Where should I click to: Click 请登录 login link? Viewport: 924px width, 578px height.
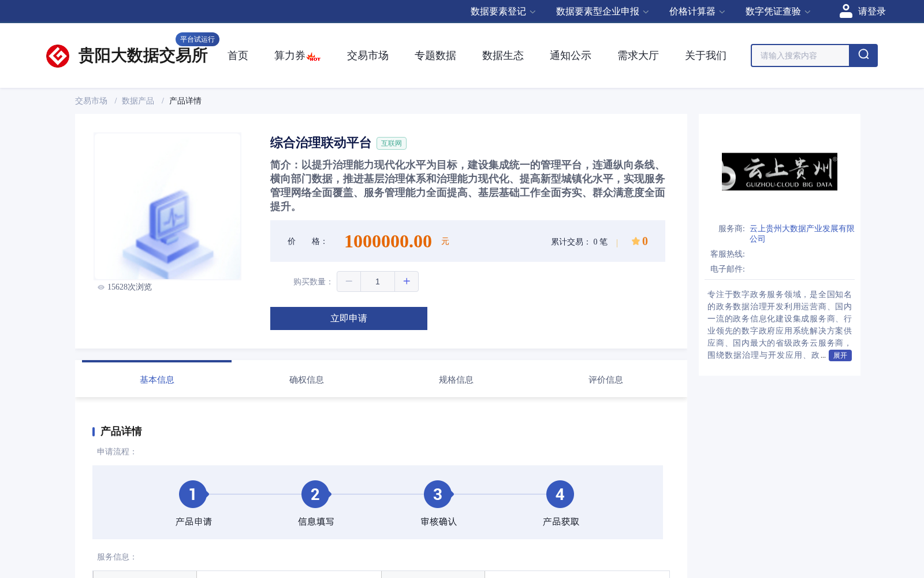click(x=871, y=12)
